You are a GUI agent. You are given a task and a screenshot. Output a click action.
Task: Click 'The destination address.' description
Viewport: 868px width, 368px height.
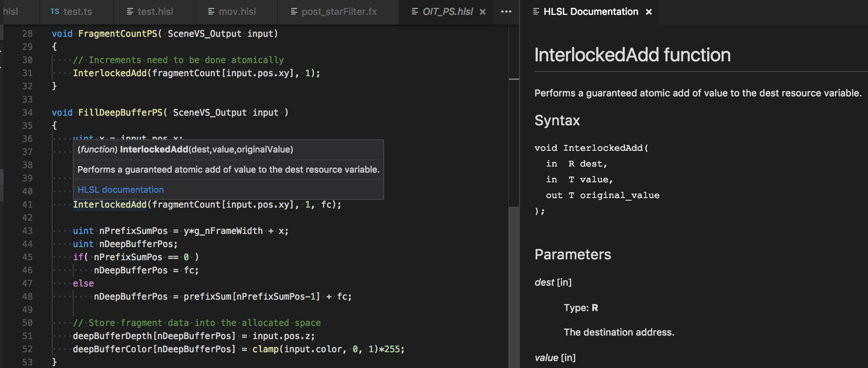pos(619,333)
